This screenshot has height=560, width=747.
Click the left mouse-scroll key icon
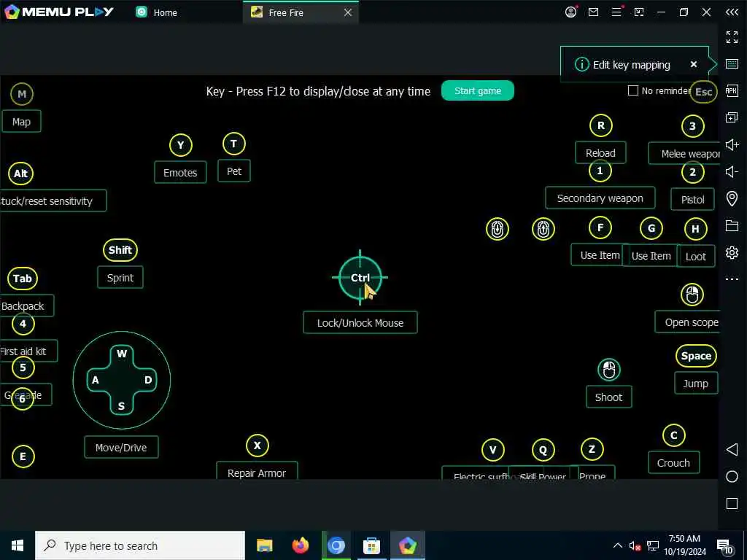click(x=498, y=229)
